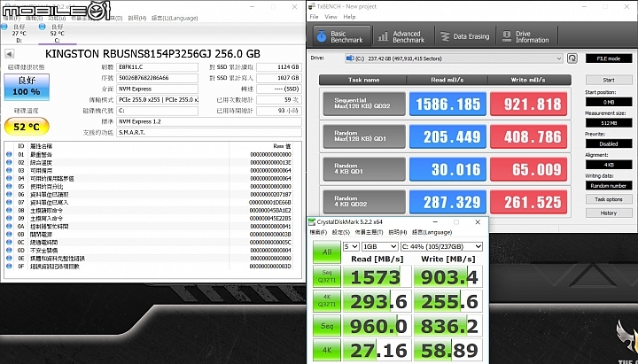
Task: Expand the TxBENCH Drive dropdown
Action: pyautogui.click(x=454, y=58)
